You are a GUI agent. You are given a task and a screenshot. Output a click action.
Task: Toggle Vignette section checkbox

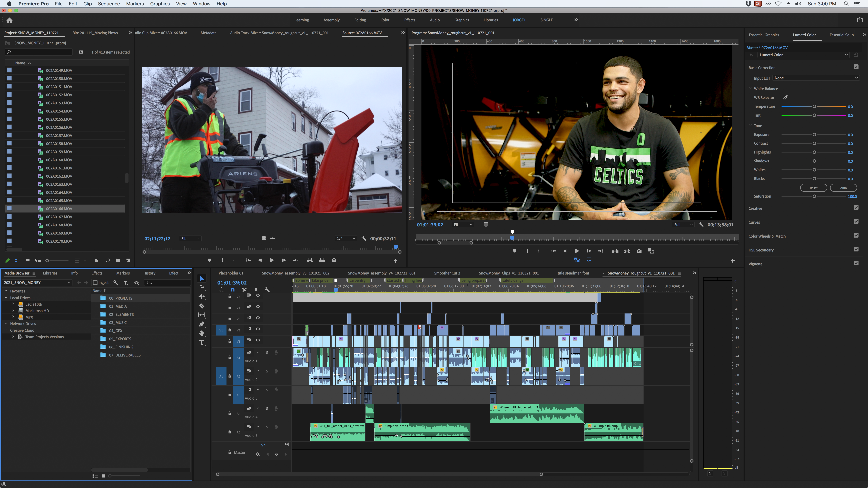coord(856,263)
